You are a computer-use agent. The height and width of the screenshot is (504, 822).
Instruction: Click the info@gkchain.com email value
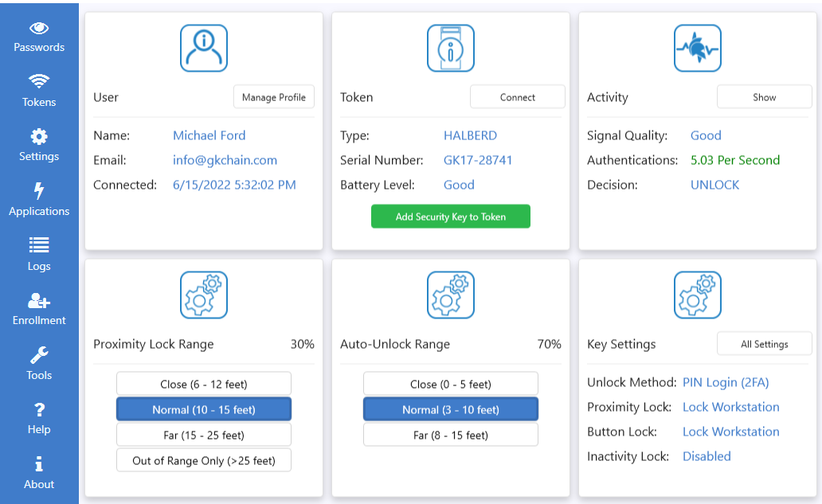pos(225,160)
